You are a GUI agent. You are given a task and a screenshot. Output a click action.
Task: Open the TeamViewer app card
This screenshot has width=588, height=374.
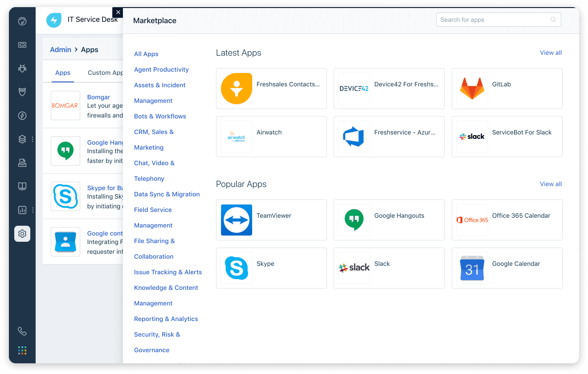coord(271,220)
